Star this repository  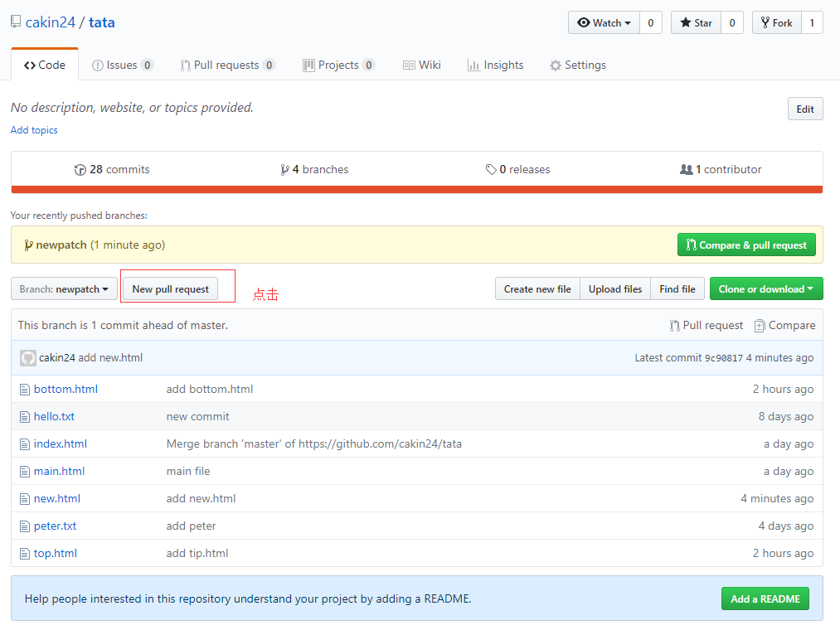[696, 22]
